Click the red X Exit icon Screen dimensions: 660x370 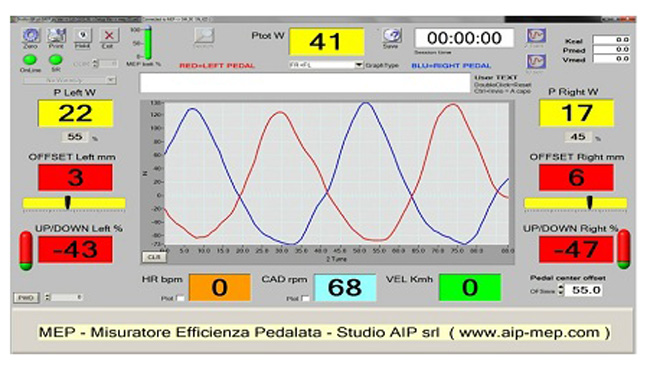click(x=108, y=35)
